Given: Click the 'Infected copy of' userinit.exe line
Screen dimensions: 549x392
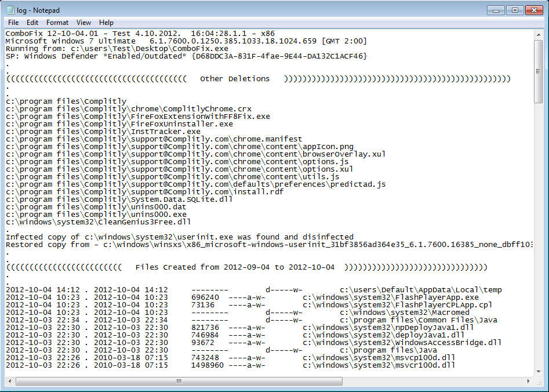Looking at the screenshot, I should coord(180,237).
